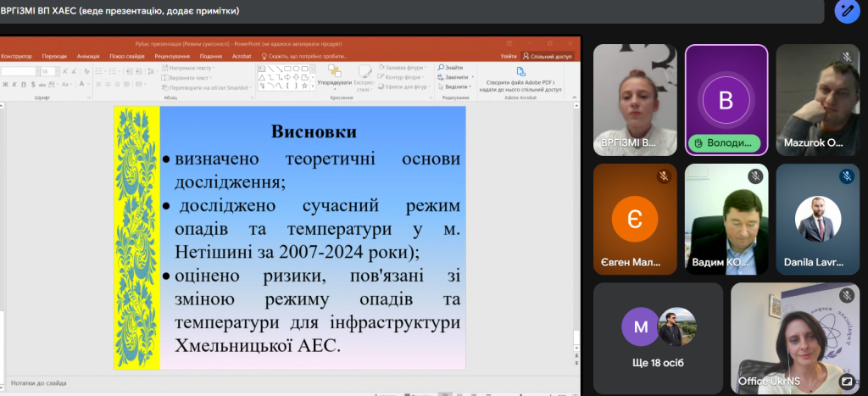Screen dimensions: 868x396
Task: Toggle Bold (Ж) formatting
Action: point(4,85)
